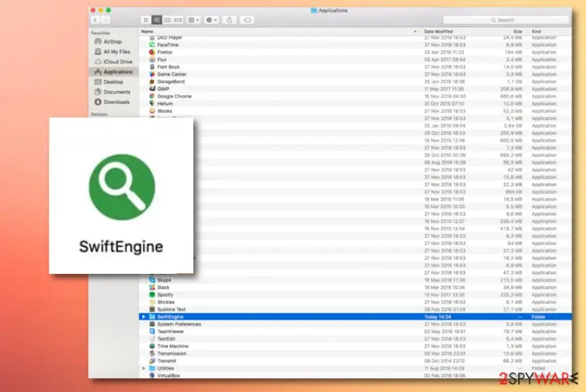Image resolution: width=586 pixels, height=392 pixels.
Task: Select the GarageBand app icon
Action: tap(152, 81)
